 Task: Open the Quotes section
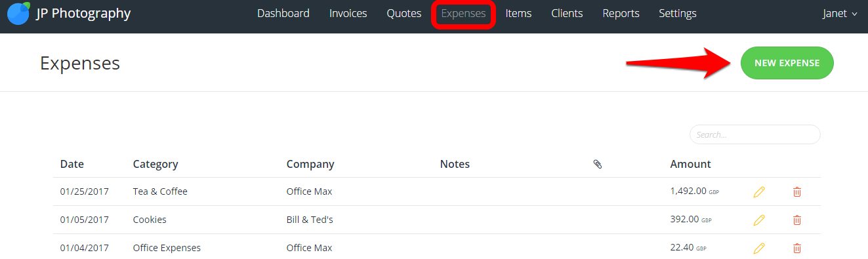(x=404, y=14)
